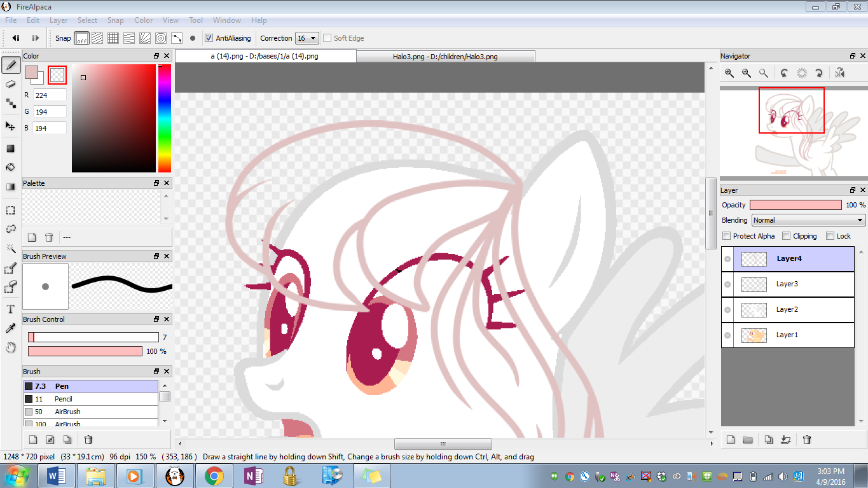Choose the Text tool
The height and width of the screenshot is (488, 868).
pyautogui.click(x=10, y=309)
